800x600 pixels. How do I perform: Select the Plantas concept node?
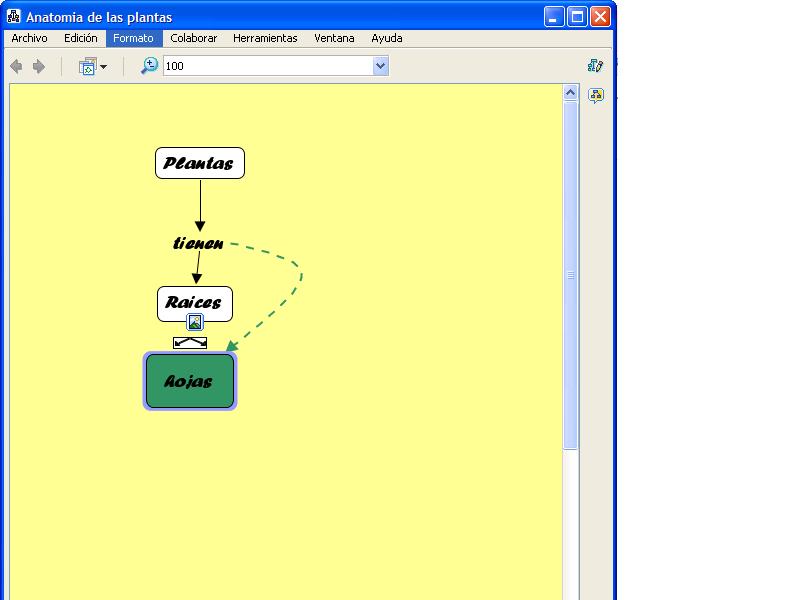coord(199,163)
